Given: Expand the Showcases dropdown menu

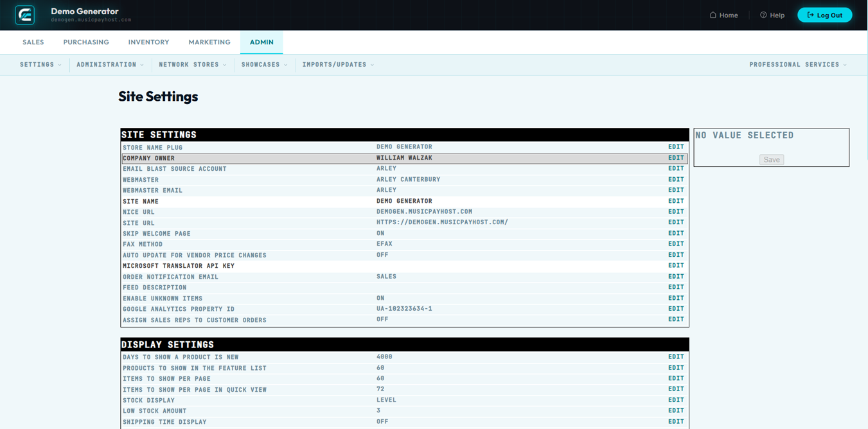Looking at the screenshot, I should 264,65.
